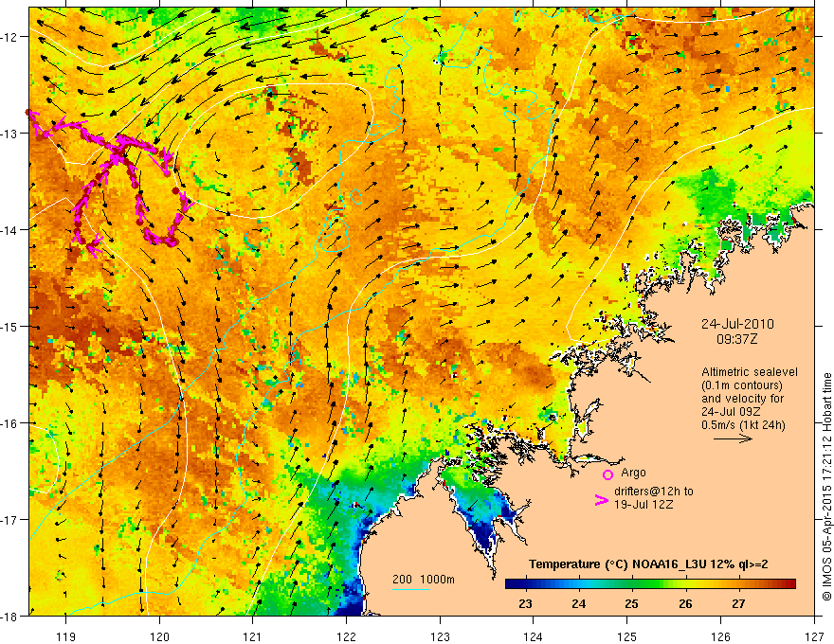Viewport: 834px width, 644px height.
Task: Click the Altimetric sealevel text line
Action: (x=750, y=372)
